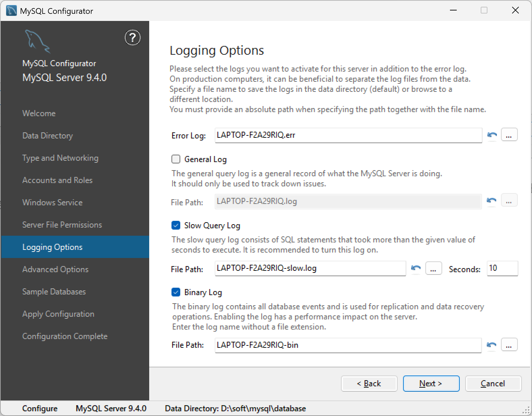Revert the General Log file path
Screen dimensions: 532x416
(491, 201)
